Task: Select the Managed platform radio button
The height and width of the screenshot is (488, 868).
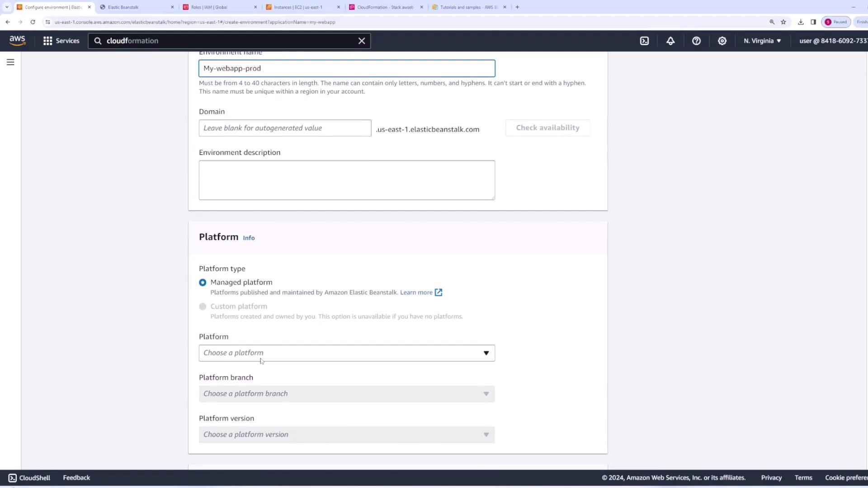Action: pyautogui.click(x=203, y=282)
